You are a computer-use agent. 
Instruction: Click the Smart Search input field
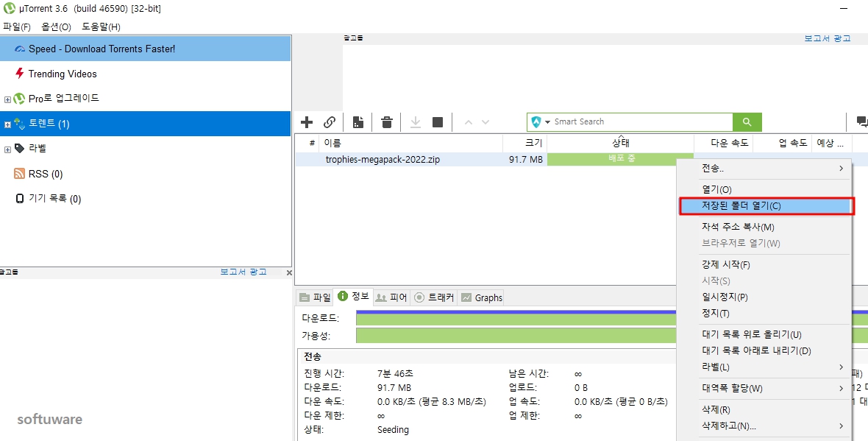point(642,122)
